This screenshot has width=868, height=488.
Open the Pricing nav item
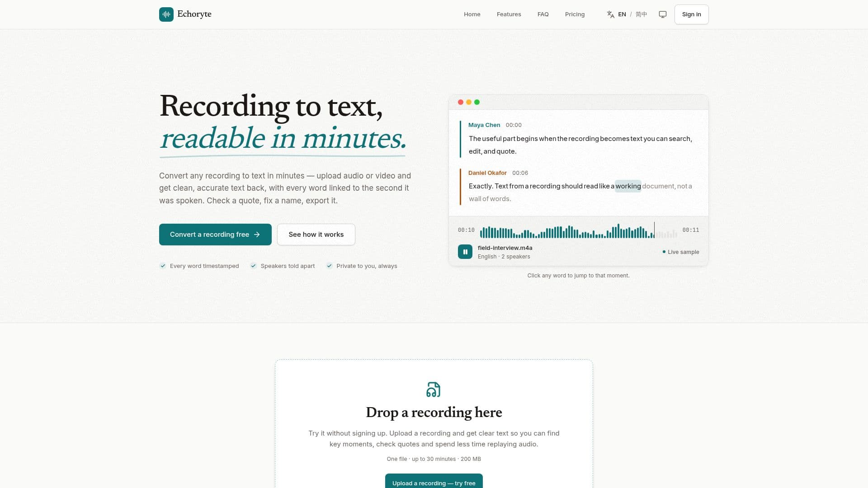click(x=575, y=14)
